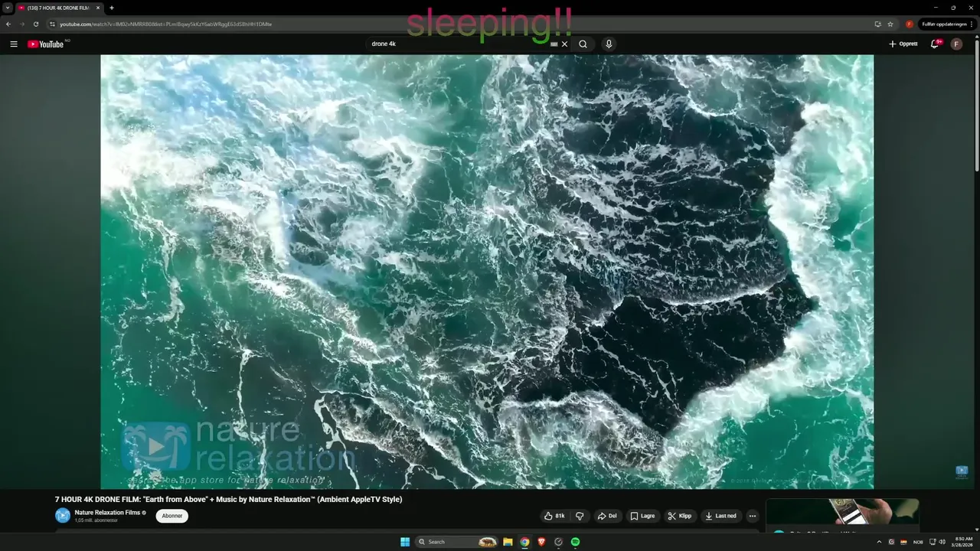Clear the search query with the X
Viewport: 980px width, 551px height.
[x=565, y=44]
